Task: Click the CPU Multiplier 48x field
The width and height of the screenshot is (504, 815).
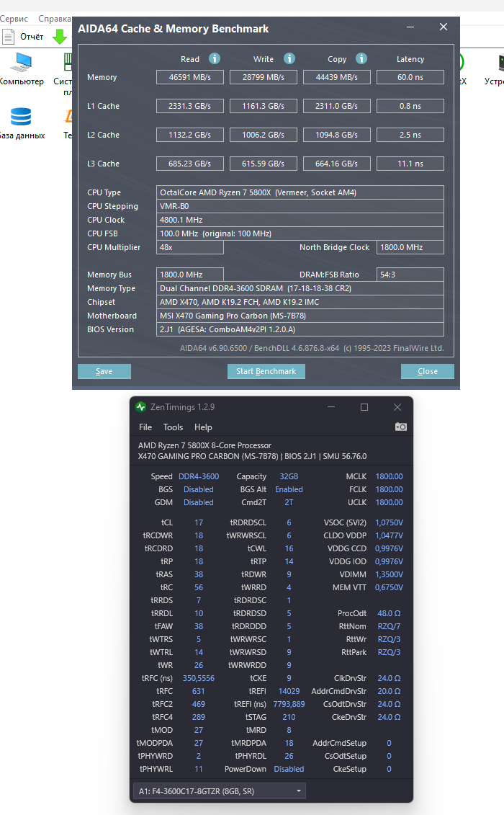Action: point(190,247)
